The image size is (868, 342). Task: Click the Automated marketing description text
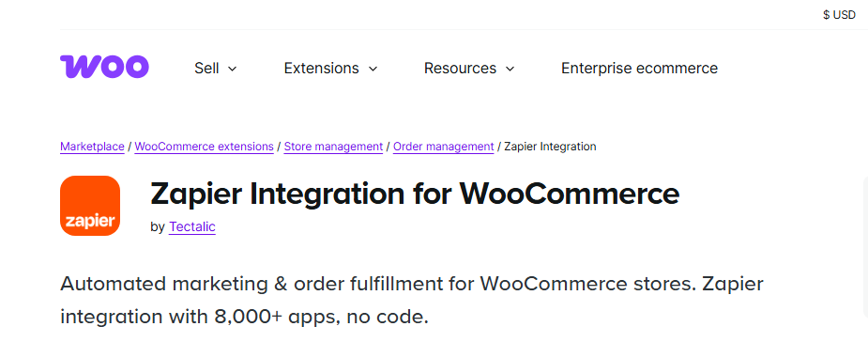pyautogui.click(x=412, y=301)
